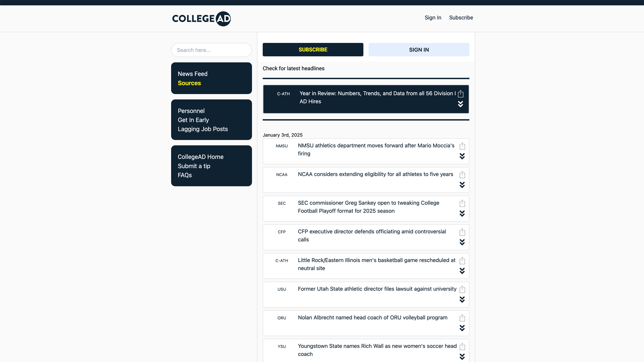The height and width of the screenshot is (362, 644).
Task: Click Personnel navigation link
Action: [191, 111]
